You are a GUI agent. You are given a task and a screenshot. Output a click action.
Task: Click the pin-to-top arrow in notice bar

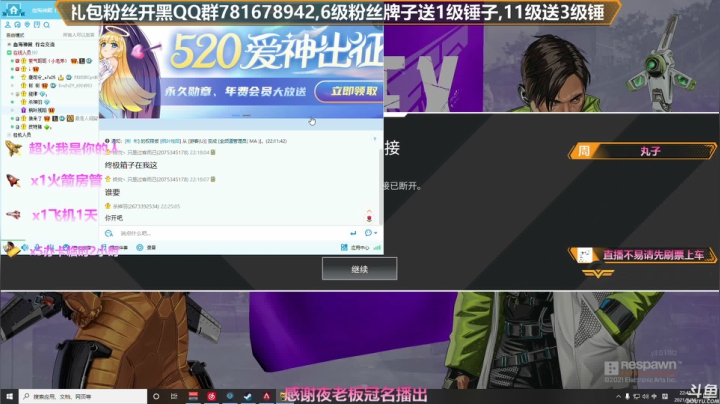pos(375,139)
